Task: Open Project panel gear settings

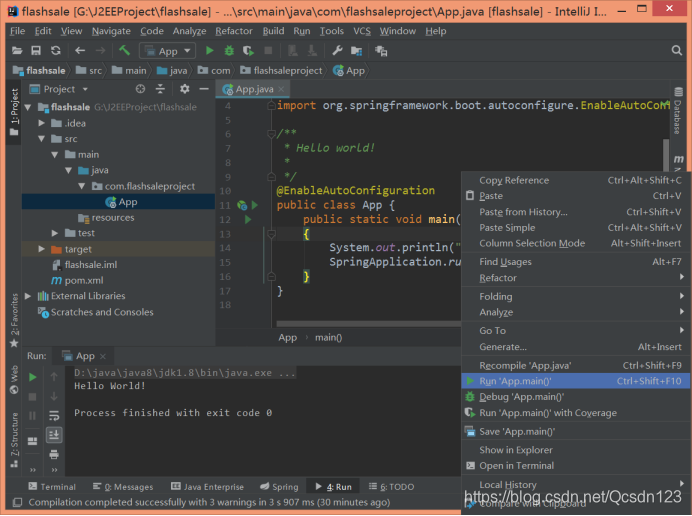Action: click(184, 89)
